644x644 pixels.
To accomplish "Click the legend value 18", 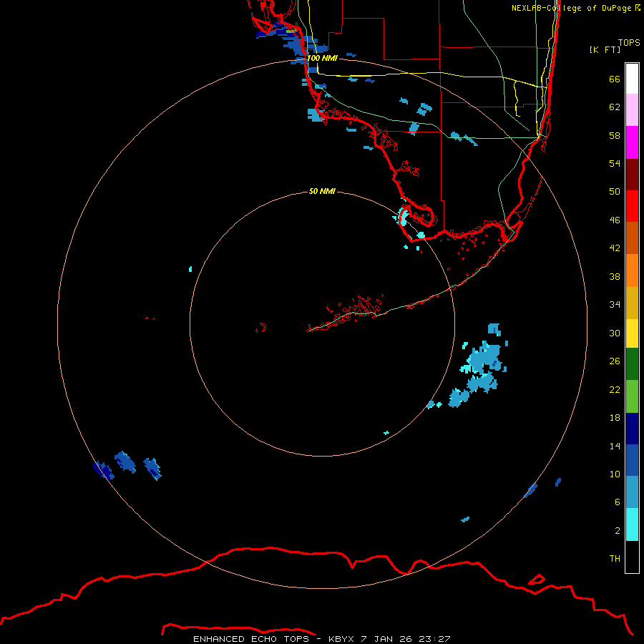I will click(615, 418).
